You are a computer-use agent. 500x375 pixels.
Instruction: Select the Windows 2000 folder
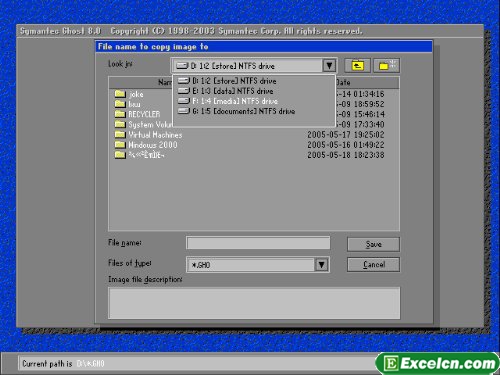pyautogui.click(x=146, y=145)
